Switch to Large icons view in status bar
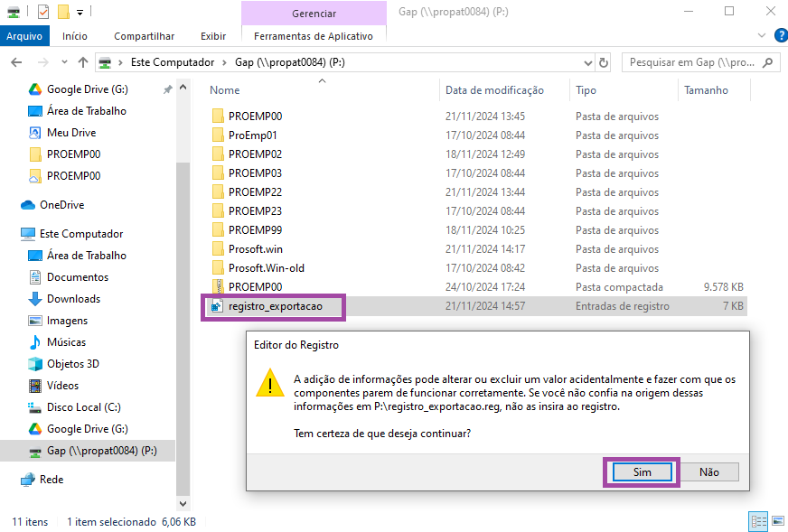 pyautogui.click(x=778, y=521)
